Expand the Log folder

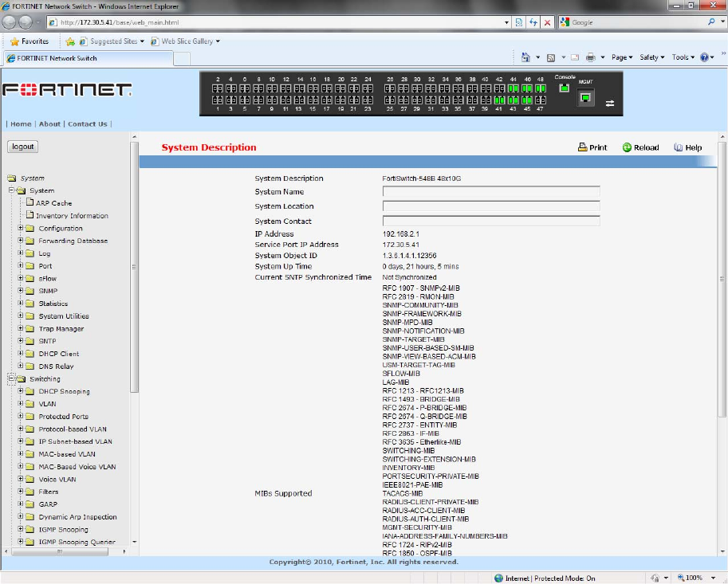pyautogui.click(x=21, y=253)
